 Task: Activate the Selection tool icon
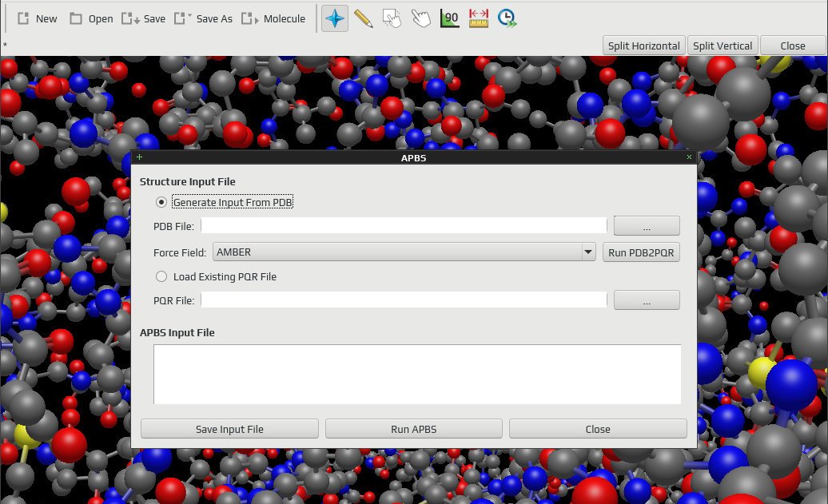392,18
